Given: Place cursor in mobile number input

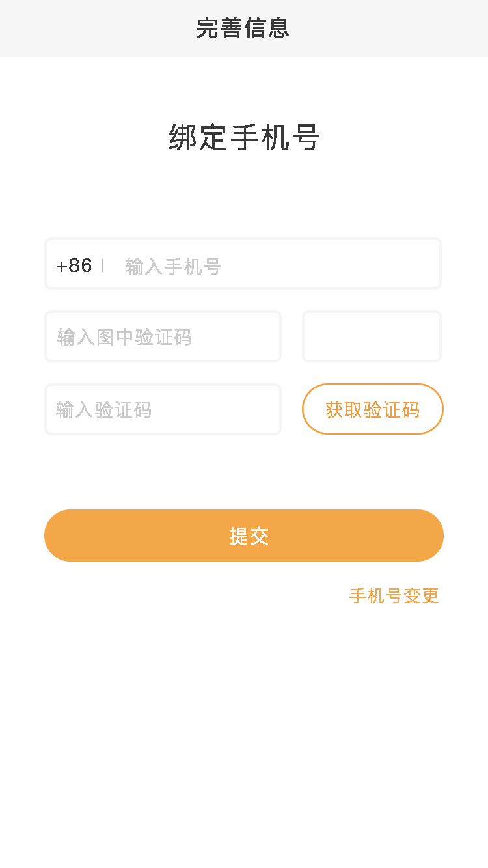Looking at the screenshot, I should point(273,265).
